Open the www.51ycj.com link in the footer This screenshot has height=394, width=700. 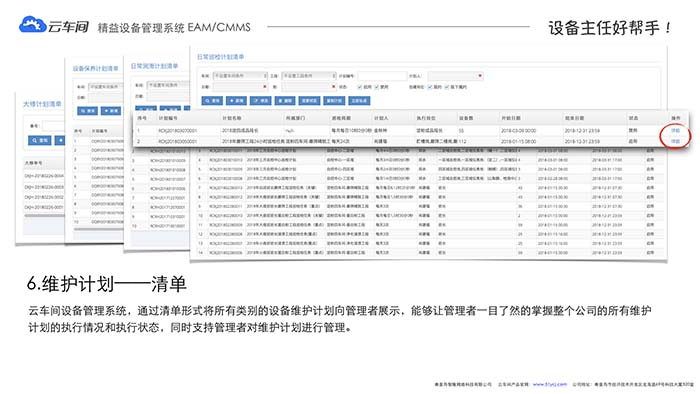click(x=550, y=384)
